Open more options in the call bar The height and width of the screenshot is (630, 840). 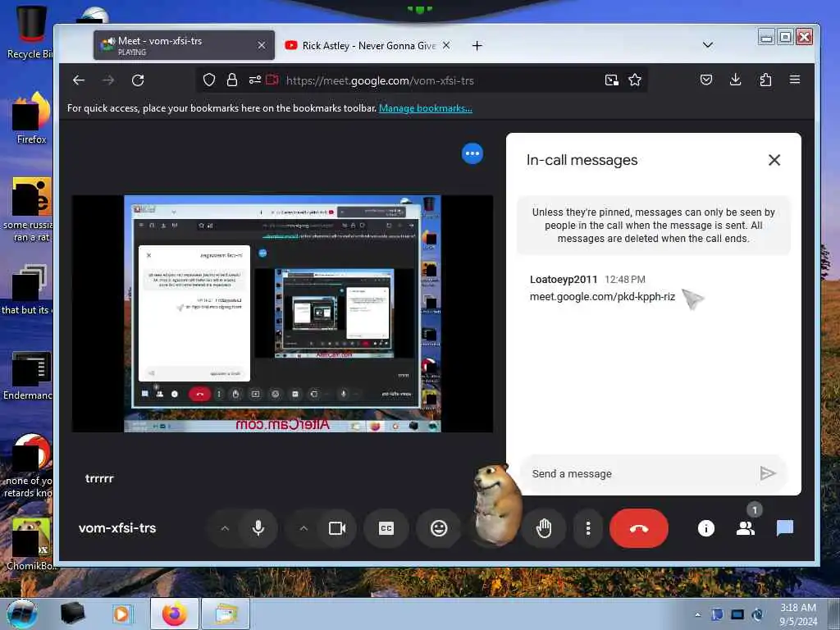[x=588, y=528]
